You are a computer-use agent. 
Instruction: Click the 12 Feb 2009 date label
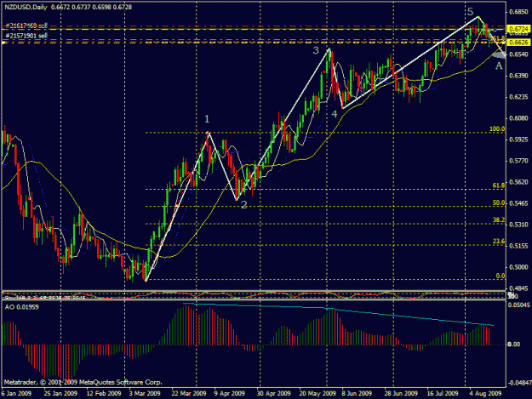click(104, 394)
